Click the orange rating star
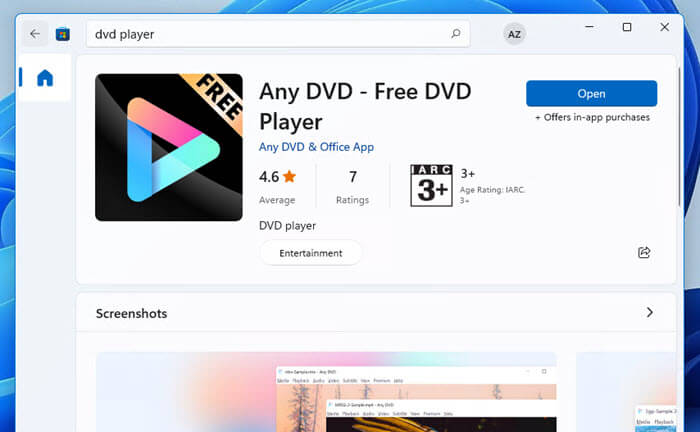Viewport: 700px width, 432px height. pyautogui.click(x=289, y=177)
